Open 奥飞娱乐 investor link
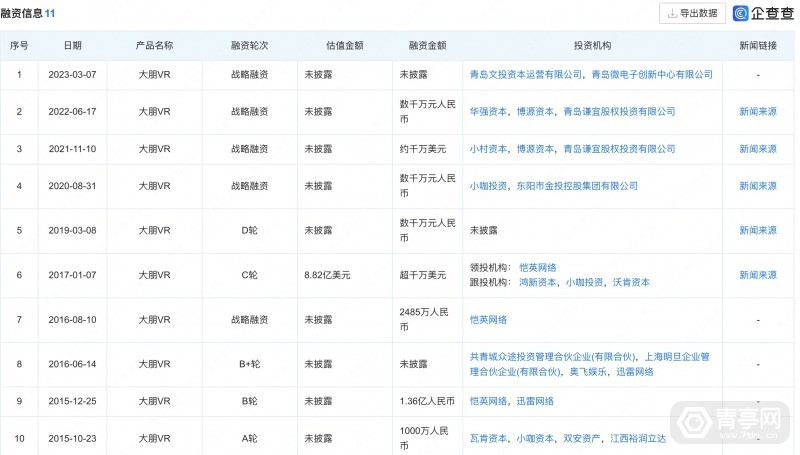Image resolution: width=800 pixels, height=455 pixels. coord(588,372)
